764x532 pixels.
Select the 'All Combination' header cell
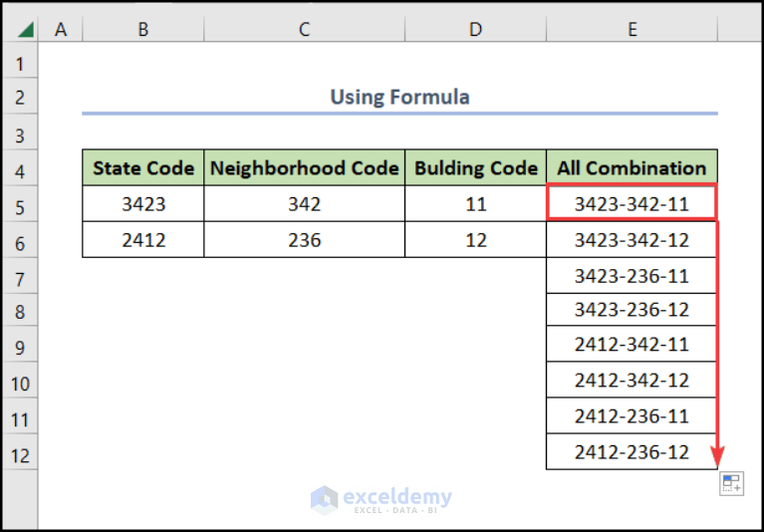coord(632,167)
